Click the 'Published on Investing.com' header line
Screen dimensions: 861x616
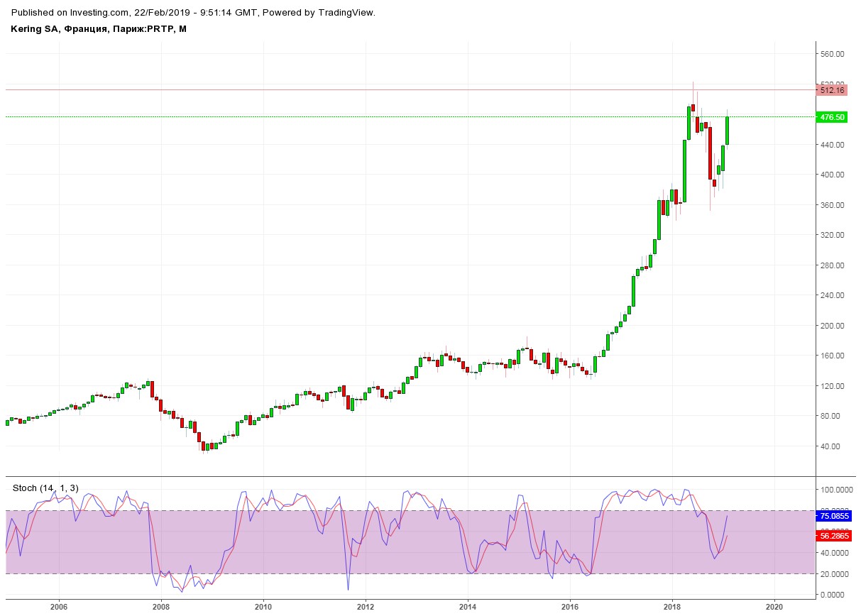(x=194, y=13)
